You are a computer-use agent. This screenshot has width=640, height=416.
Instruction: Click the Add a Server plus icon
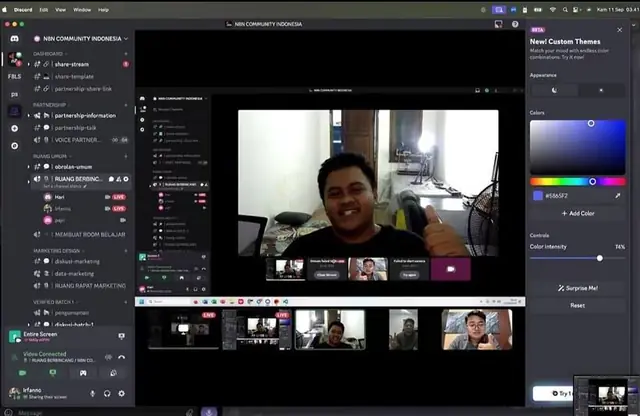pos(14,128)
